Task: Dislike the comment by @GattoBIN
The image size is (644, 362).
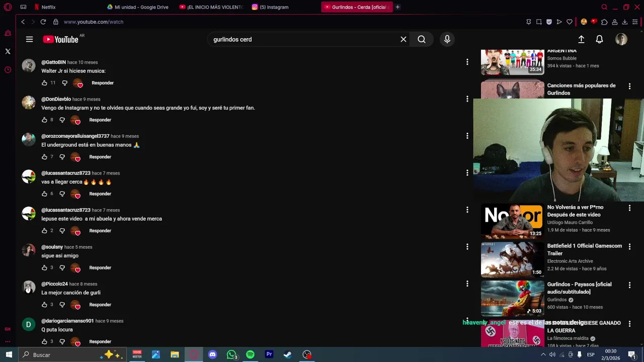Action: pos(64,83)
